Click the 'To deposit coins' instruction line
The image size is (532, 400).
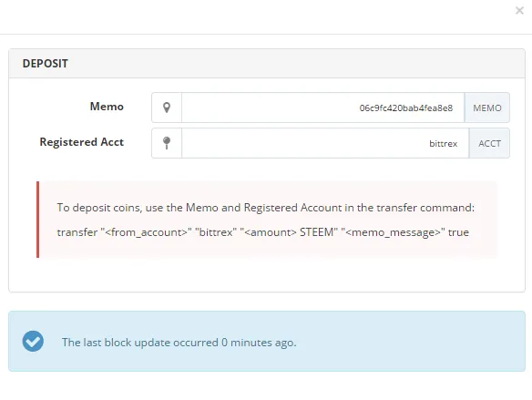pyautogui.click(x=265, y=208)
